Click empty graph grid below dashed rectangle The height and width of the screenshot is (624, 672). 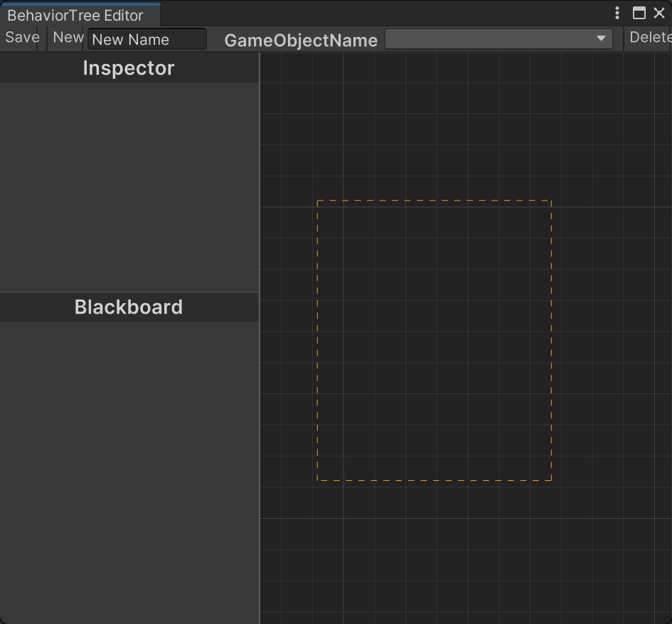click(x=434, y=555)
